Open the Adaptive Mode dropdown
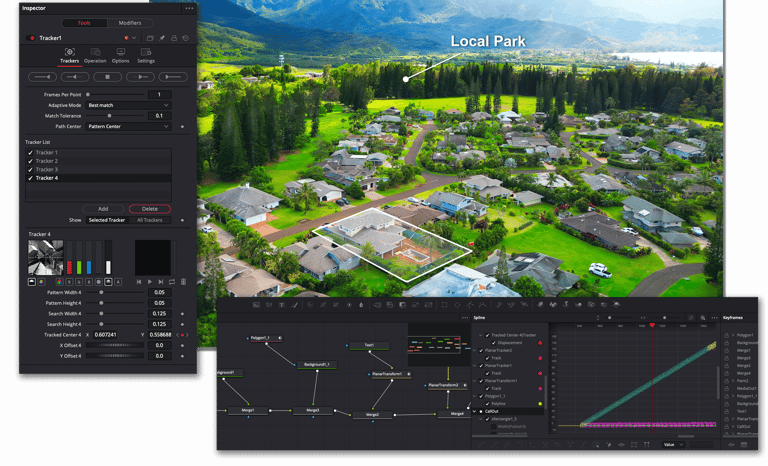Image resolution: width=768 pixels, height=466 pixels. pyautogui.click(x=128, y=105)
